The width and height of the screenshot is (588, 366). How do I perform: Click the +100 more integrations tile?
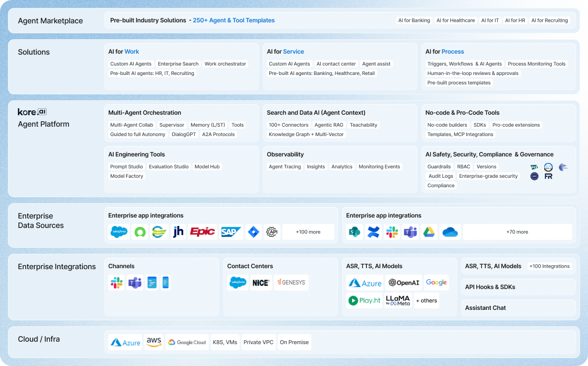(308, 232)
